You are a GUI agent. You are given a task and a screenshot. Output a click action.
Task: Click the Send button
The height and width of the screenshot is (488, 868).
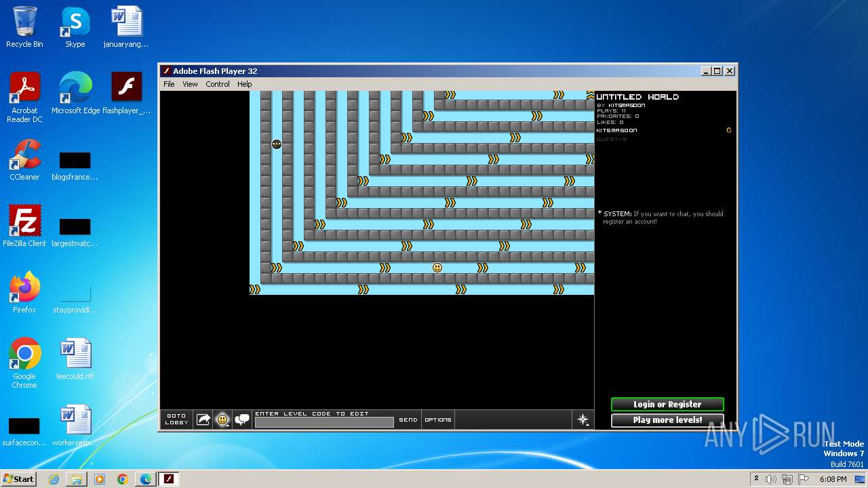coord(408,420)
